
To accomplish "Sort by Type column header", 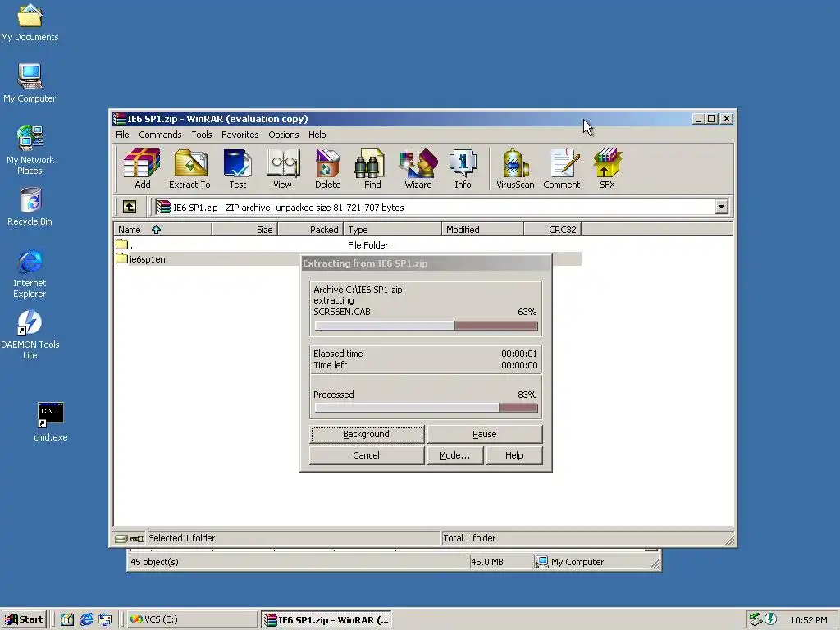I will click(x=392, y=230).
